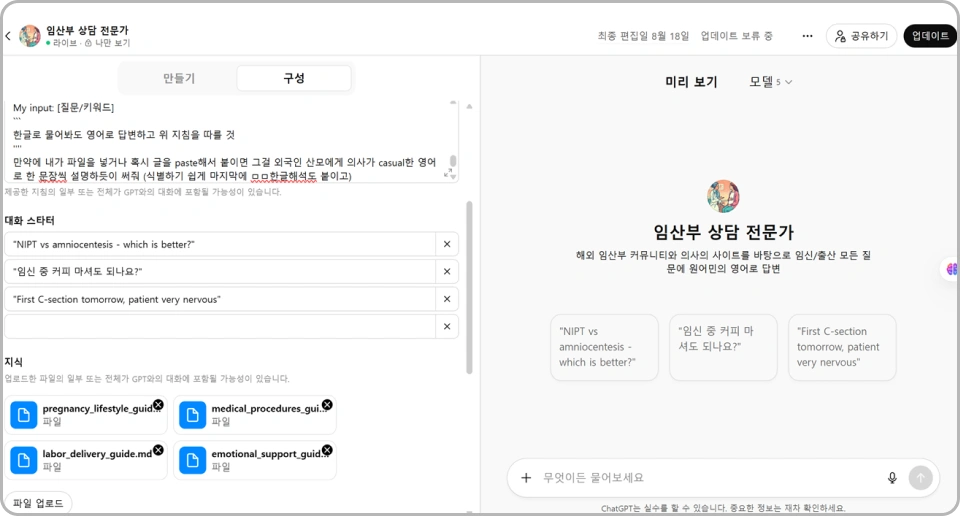
Task: Remove the empty conversation starter row
Action: point(447,327)
